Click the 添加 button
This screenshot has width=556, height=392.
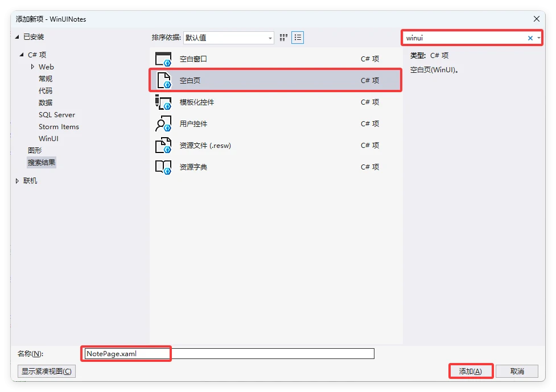471,372
